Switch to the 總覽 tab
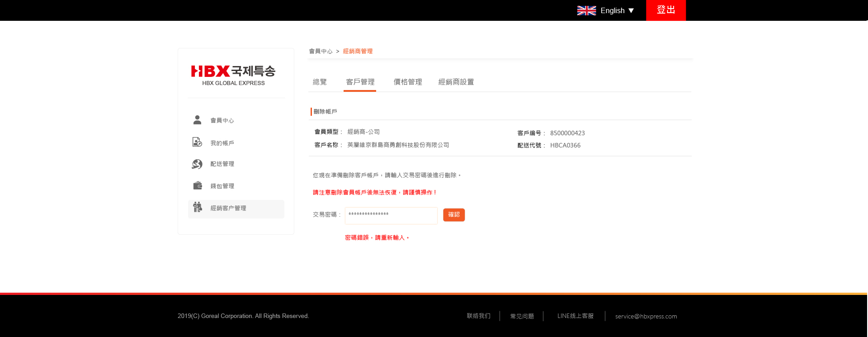868x337 pixels. 320,82
